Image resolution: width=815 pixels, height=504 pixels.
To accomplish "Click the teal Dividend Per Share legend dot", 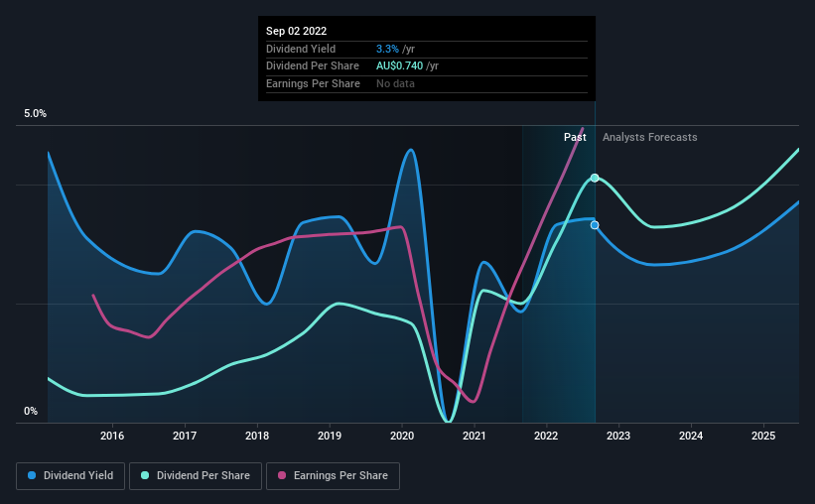I will pos(145,475).
